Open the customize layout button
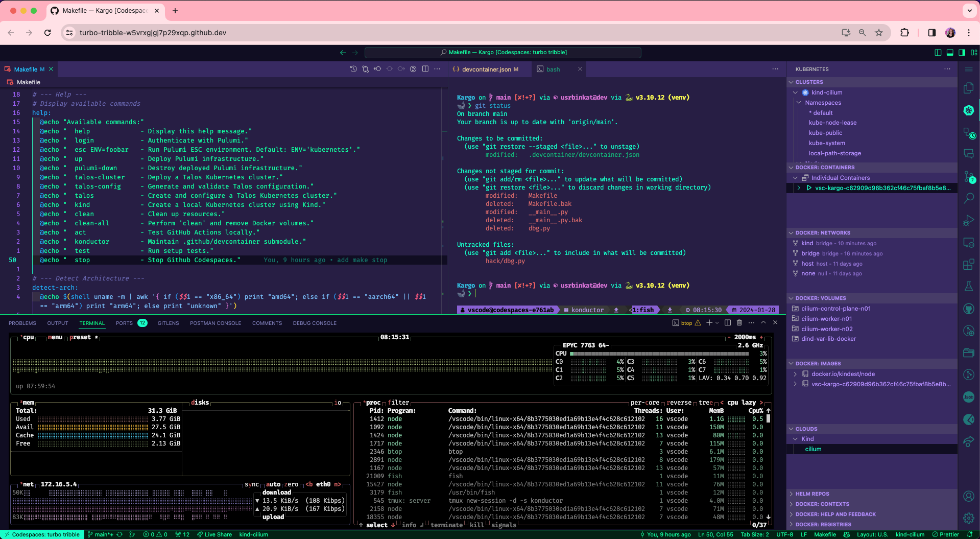The height and width of the screenshot is (539, 980). (974, 52)
